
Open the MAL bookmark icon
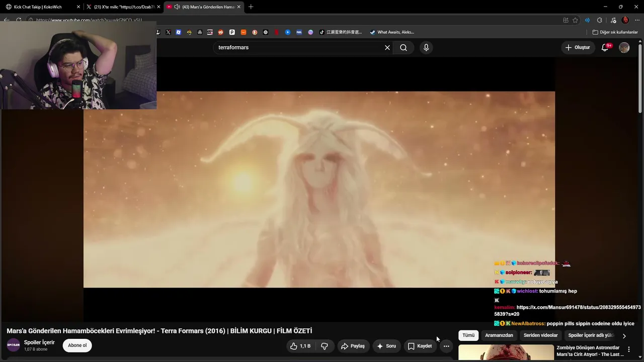(x=299, y=32)
